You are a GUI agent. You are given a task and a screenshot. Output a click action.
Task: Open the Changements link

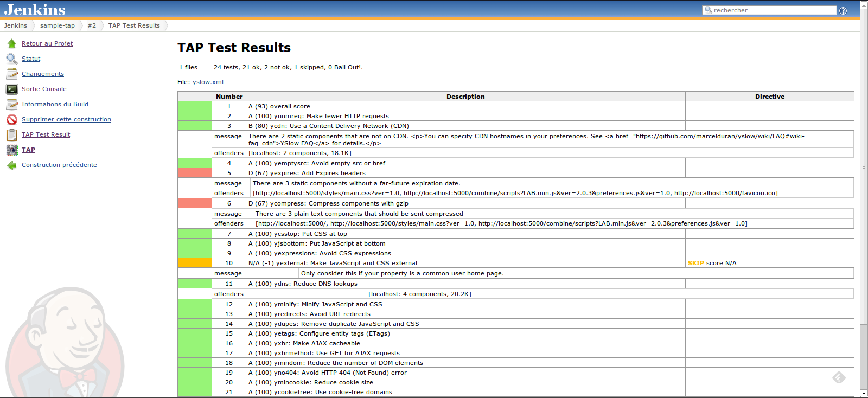[x=43, y=74]
